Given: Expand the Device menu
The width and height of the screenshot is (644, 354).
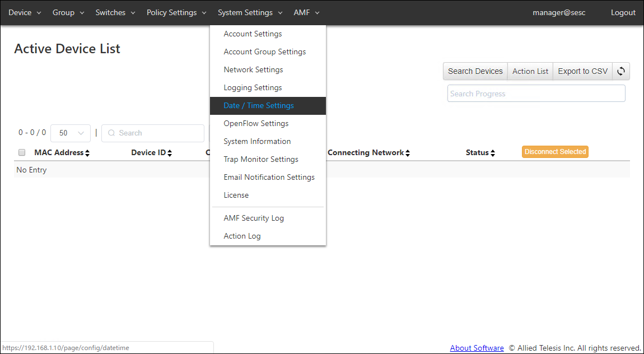Looking at the screenshot, I should coord(25,12).
